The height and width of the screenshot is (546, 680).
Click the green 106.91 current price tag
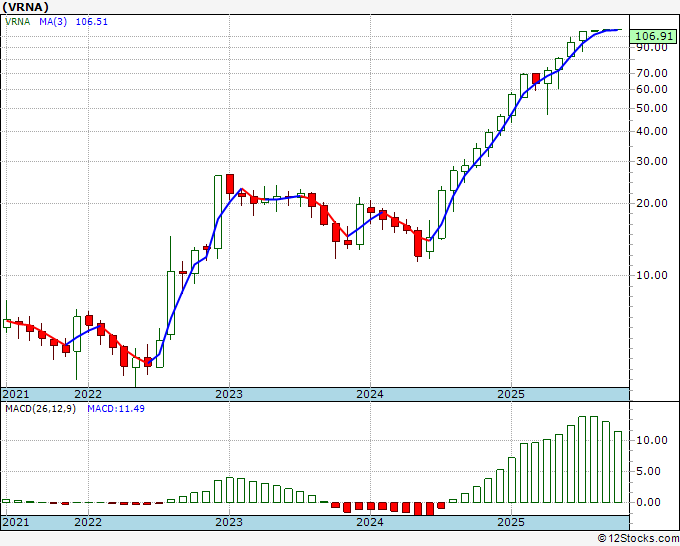pyautogui.click(x=654, y=36)
